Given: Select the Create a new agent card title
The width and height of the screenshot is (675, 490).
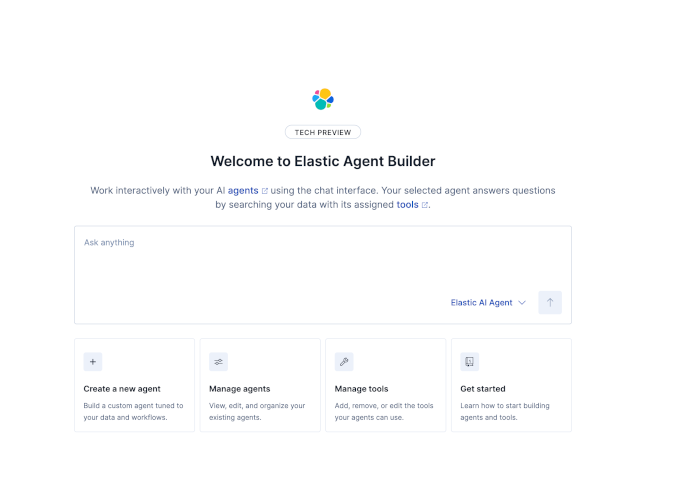Looking at the screenshot, I should click(x=122, y=389).
